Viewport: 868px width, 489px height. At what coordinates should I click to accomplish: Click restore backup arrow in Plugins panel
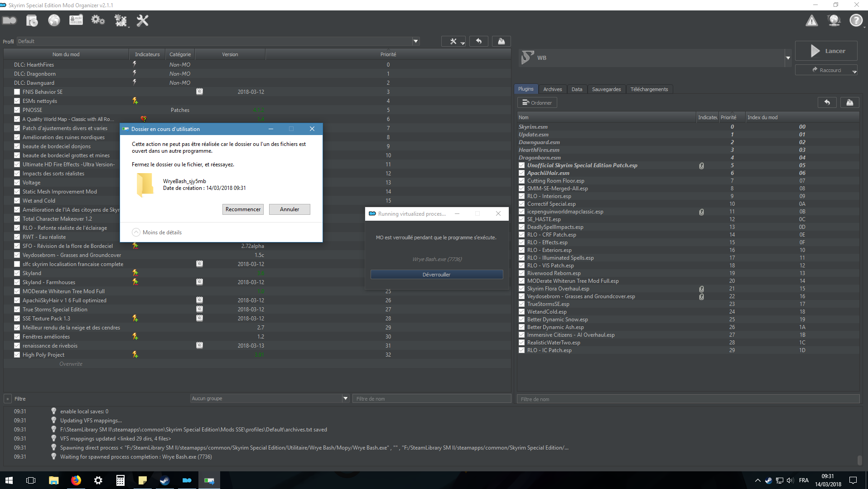pos(827,102)
